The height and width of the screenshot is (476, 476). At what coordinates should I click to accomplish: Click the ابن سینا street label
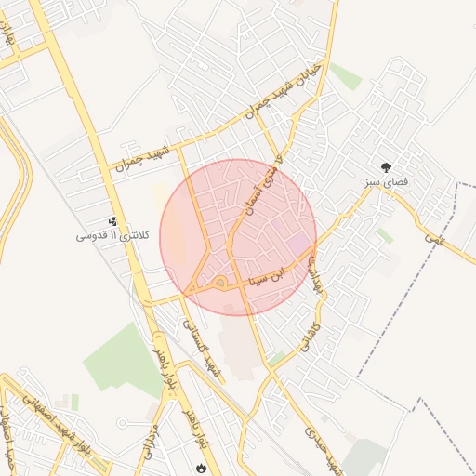(269, 275)
